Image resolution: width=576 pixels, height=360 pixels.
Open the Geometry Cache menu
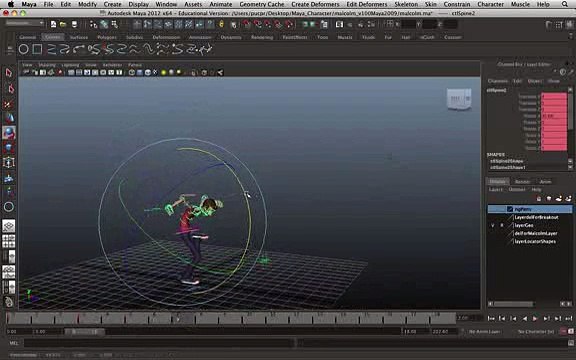point(262,4)
